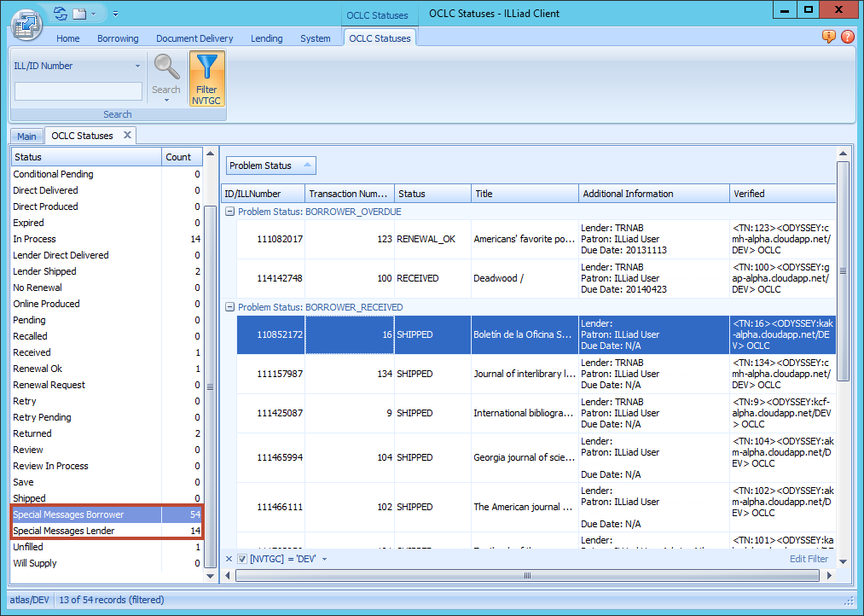Collapse the BORROWER_OVERDUE problem status group
Screen dimensions: 864x616
pyautogui.click(x=229, y=212)
